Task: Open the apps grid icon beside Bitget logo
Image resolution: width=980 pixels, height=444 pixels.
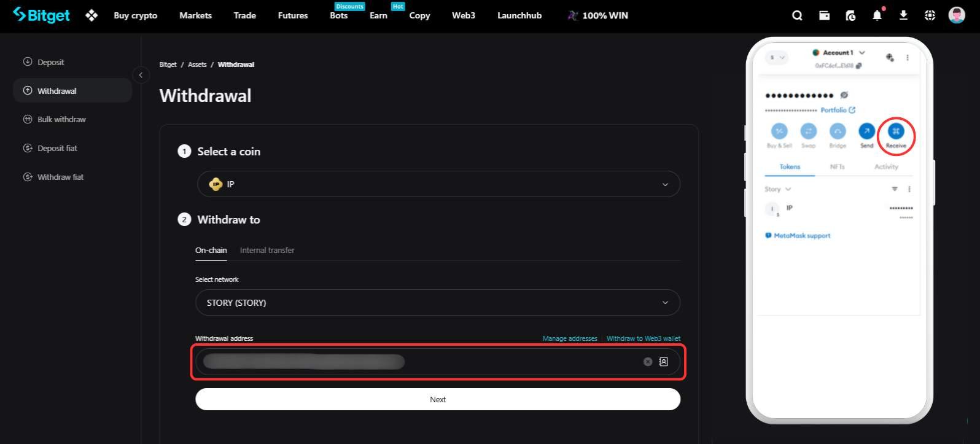Action: (x=91, y=15)
